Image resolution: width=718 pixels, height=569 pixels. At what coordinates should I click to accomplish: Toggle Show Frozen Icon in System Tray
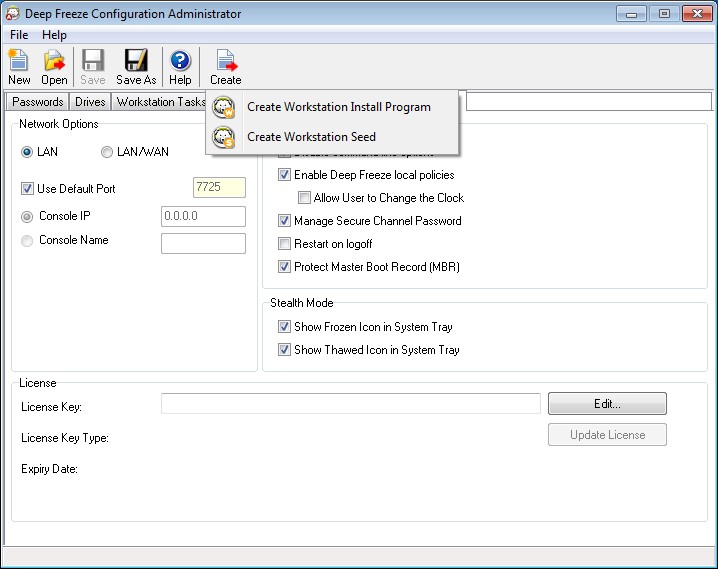[x=284, y=327]
